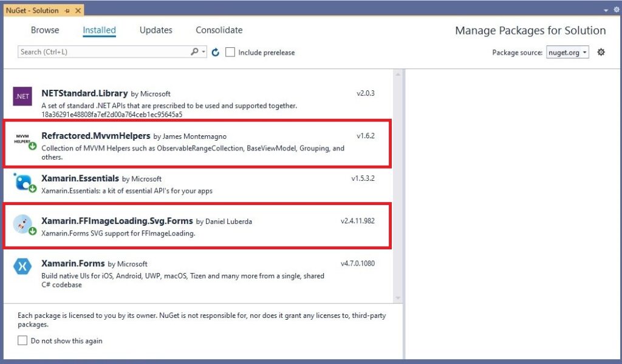Open the window options gear at top right
The height and width of the screenshot is (364, 622).
point(617,10)
